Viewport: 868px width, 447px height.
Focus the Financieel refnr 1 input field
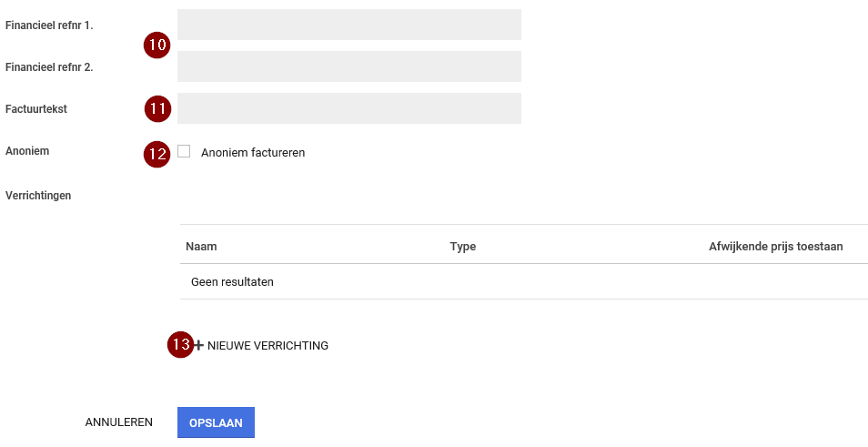tap(348, 25)
